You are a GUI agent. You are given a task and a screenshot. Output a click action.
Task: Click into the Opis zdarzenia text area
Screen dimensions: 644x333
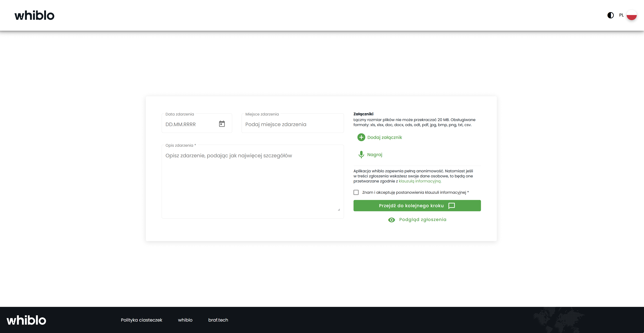click(x=253, y=181)
